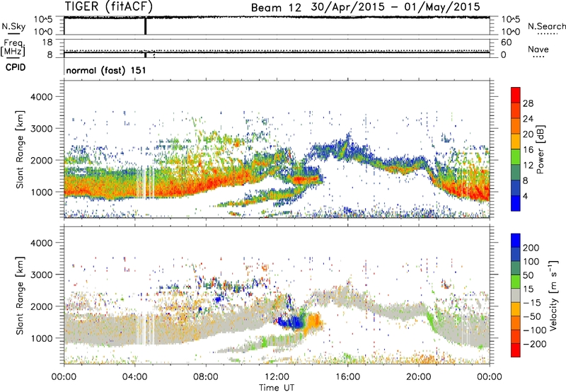The height and width of the screenshot is (392, 566).
Task: Click the "TIGER (fitACF)" plot title
Action: point(109,6)
